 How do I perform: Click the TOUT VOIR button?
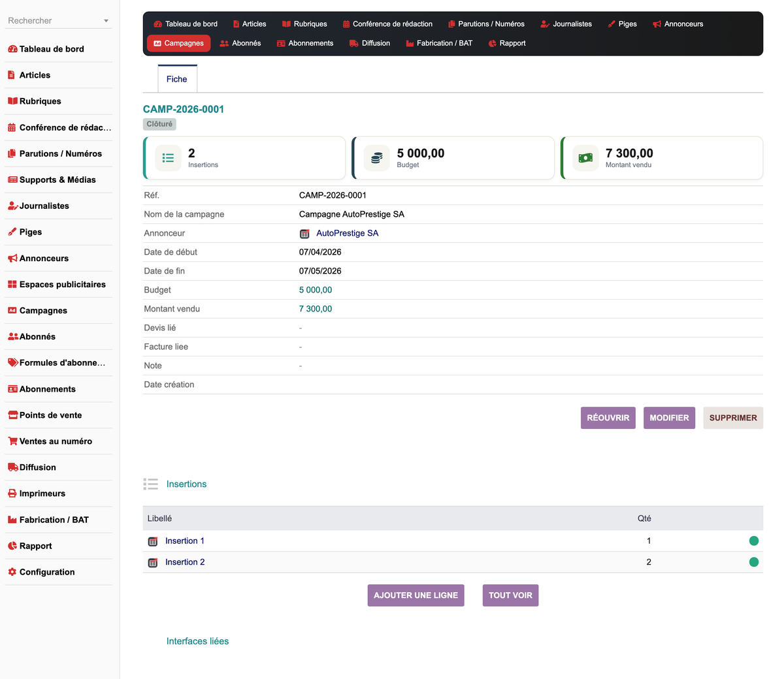(510, 595)
